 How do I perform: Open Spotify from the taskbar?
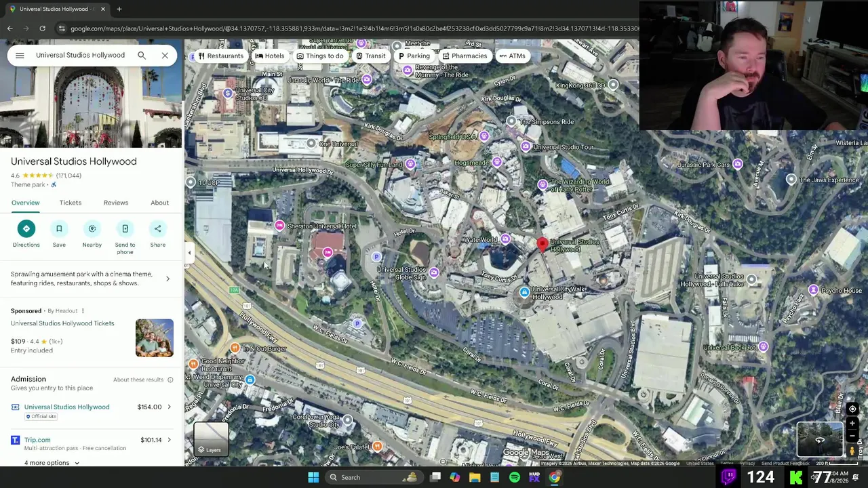[x=515, y=477]
